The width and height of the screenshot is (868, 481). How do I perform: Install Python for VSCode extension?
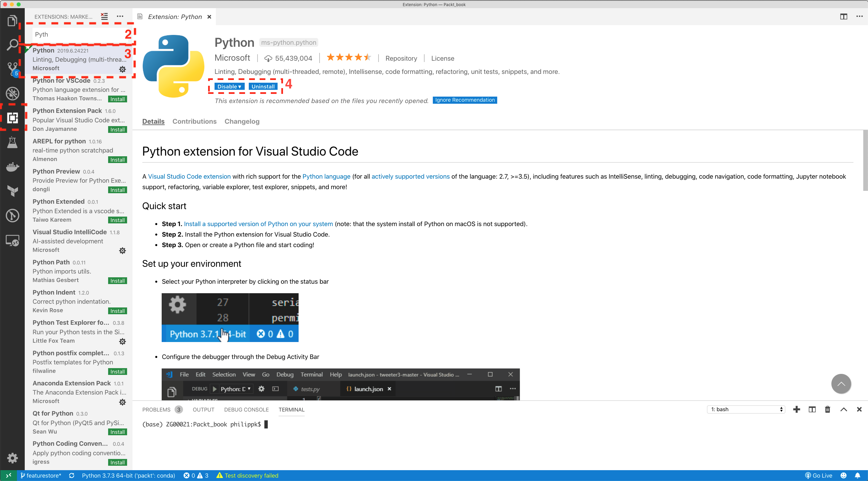tap(118, 99)
